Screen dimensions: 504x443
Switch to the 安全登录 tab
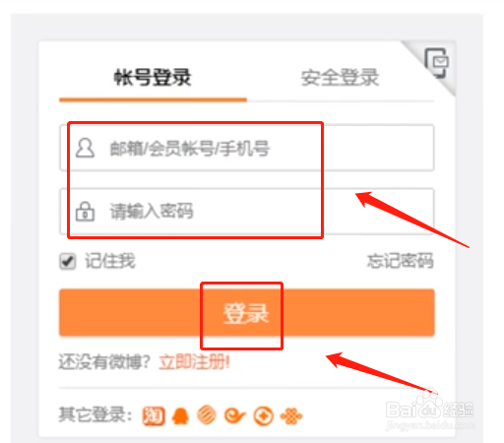click(x=340, y=78)
